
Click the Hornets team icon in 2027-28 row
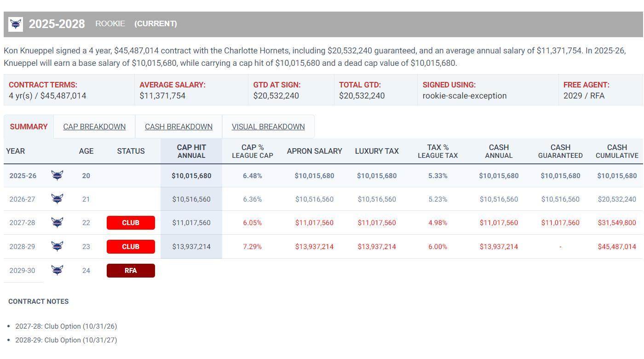(57, 222)
